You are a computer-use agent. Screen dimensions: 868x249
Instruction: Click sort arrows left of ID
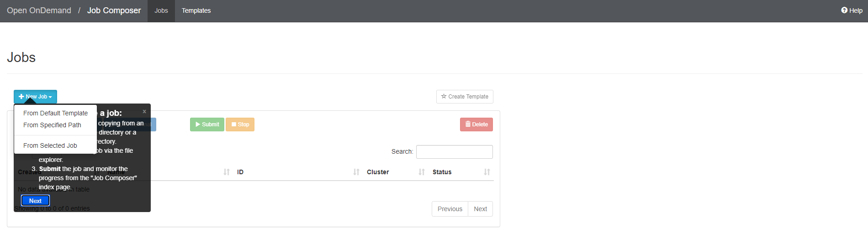pyautogui.click(x=227, y=172)
